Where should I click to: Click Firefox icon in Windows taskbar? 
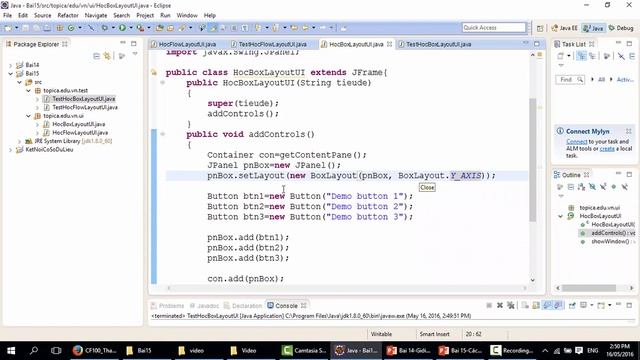pos(77,350)
